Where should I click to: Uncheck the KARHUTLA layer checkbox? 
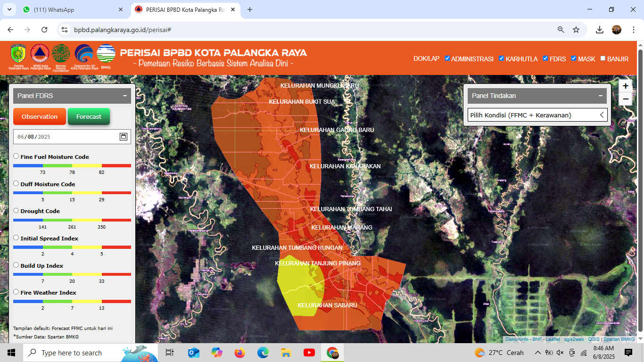tap(502, 58)
